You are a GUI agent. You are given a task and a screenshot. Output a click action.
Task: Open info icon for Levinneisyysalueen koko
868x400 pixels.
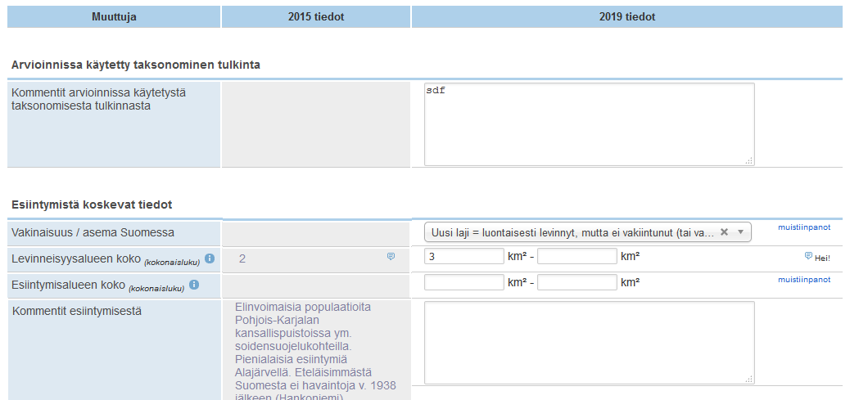coord(210,258)
